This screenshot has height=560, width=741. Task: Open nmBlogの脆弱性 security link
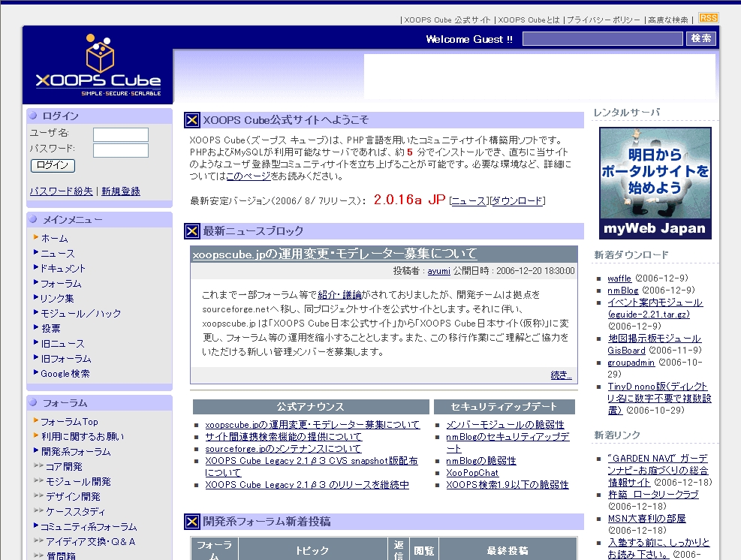pyautogui.click(x=481, y=461)
